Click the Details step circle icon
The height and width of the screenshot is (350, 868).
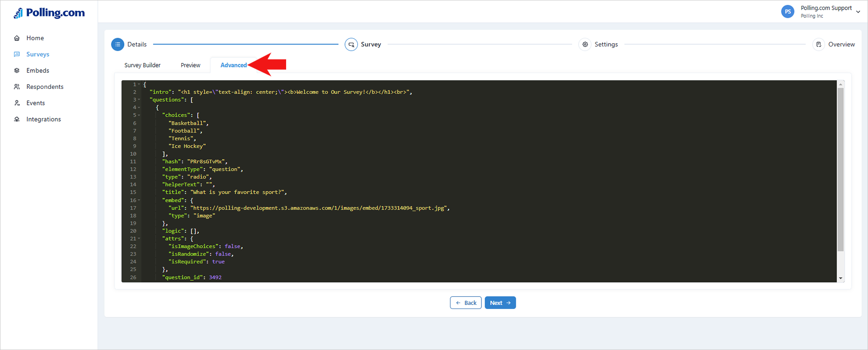point(118,44)
